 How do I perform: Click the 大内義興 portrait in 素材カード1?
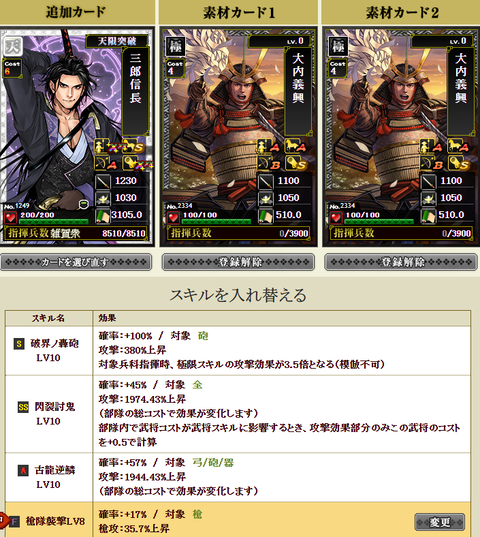(223, 120)
